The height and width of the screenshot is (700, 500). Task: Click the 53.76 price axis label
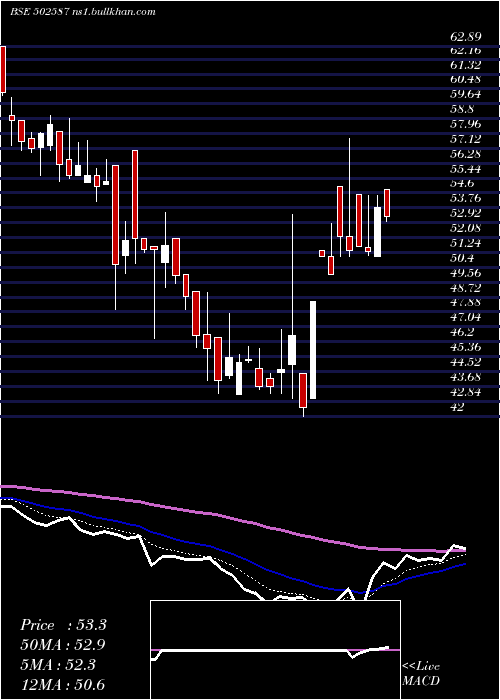pos(465,199)
